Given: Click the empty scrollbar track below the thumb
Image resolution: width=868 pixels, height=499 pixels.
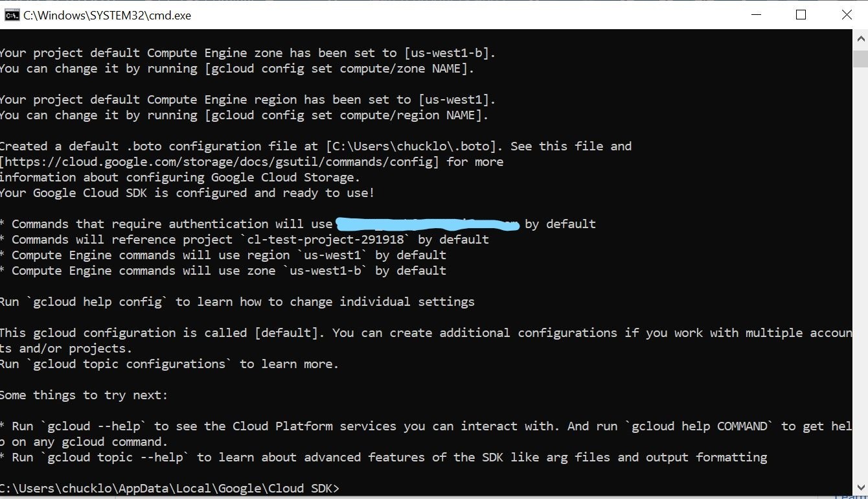Looking at the screenshot, I should click(860, 272).
